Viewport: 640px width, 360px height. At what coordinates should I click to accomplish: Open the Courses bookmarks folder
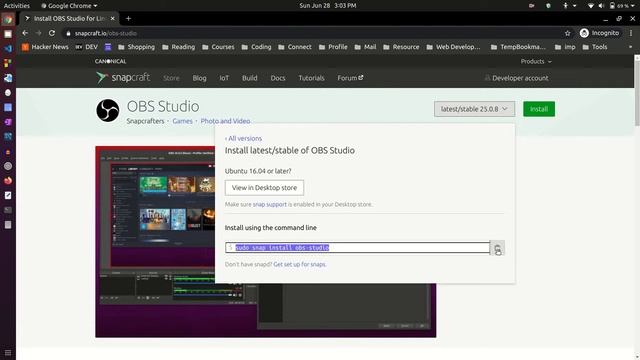click(x=218, y=47)
